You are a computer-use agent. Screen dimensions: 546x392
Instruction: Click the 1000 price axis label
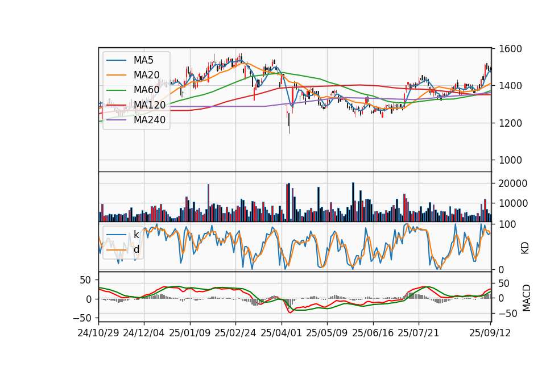click(510, 160)
